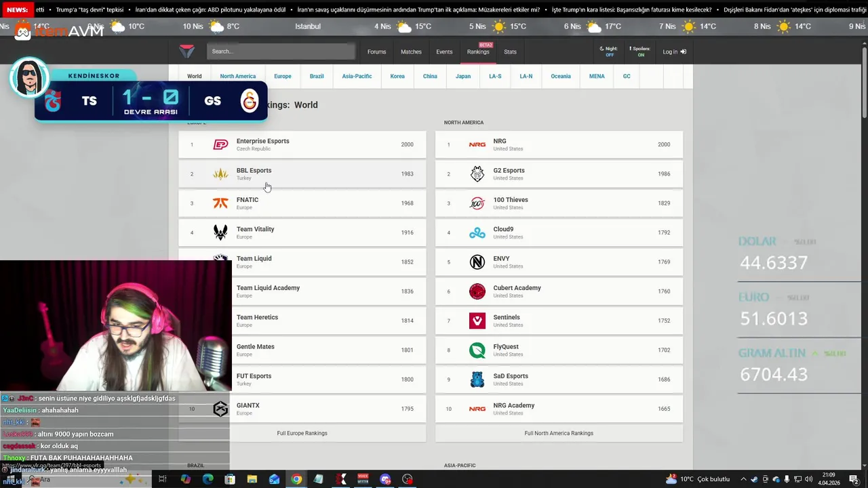The height and width of the screenshot is (488, 868).
Task: Open Microsoft Edge from the taskbar
Action: pyautogui.click(x=208, y=479)
